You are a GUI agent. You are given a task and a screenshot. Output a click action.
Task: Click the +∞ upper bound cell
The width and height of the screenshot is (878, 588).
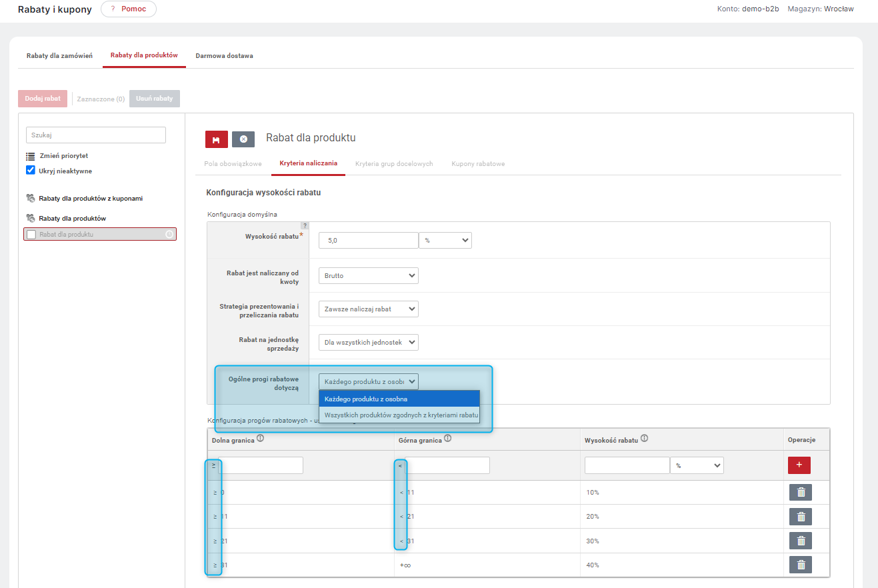pos(405,565)
